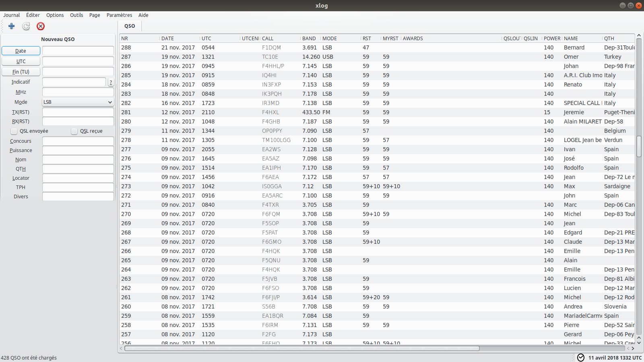Click the DATE column header
Screen dimensions: 644x362
(x=180, y=39)
